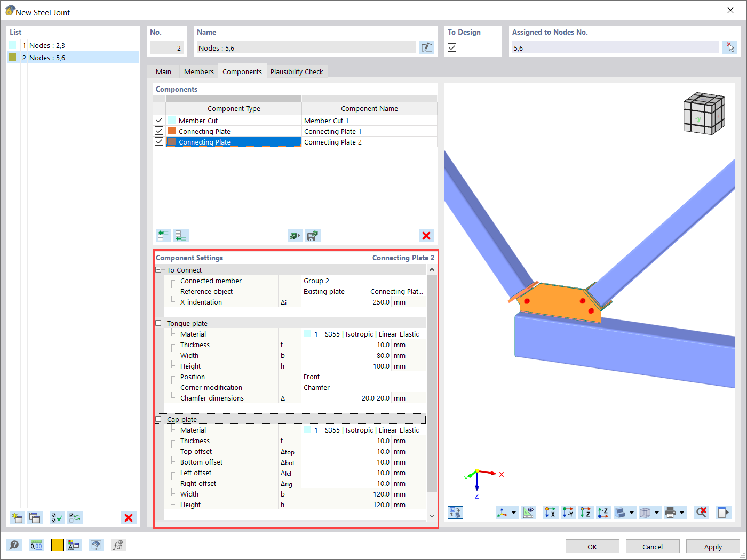Delete component with red X in Components
Image resolution: width=747 pixels, height=560 pixels.
(x=426, y=236)
